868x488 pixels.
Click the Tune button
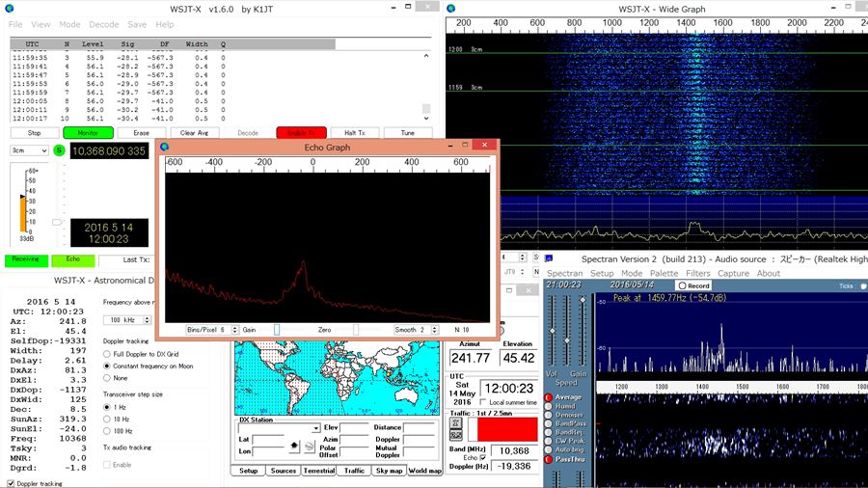tap(407, 133)
